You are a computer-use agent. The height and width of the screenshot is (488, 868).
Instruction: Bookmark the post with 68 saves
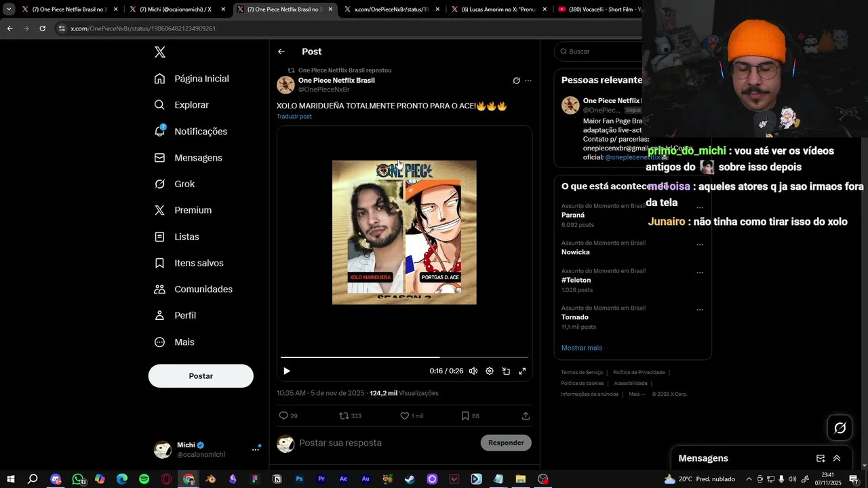470,416
